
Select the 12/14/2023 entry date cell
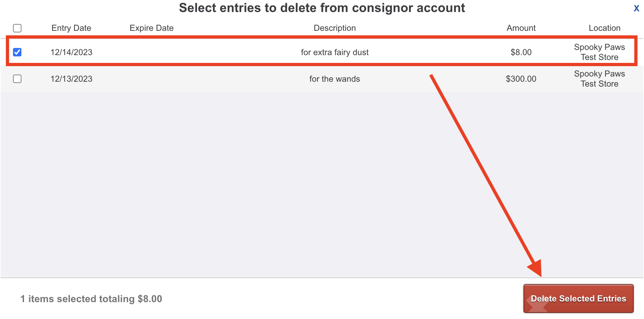(x=71, y=52)
